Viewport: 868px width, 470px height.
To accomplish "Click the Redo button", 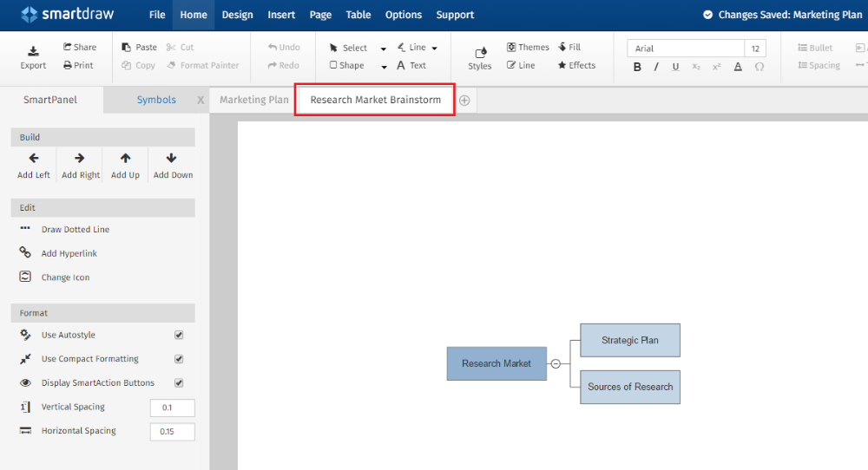I will pos(284,65).
